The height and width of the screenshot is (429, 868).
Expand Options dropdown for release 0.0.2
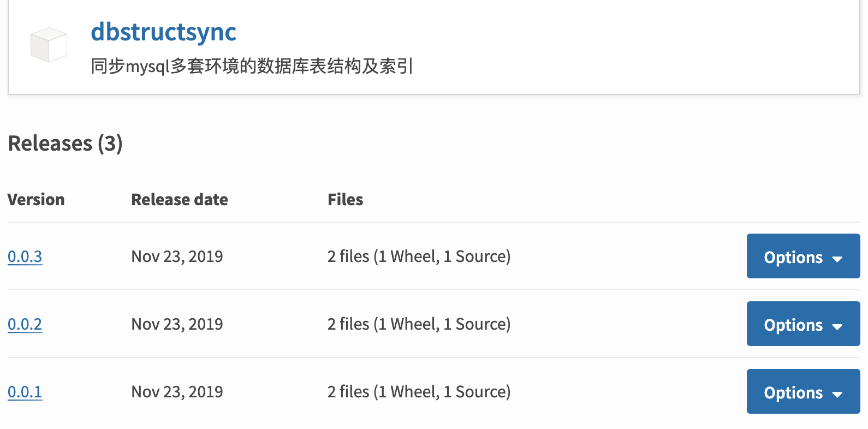pos(802,324)
